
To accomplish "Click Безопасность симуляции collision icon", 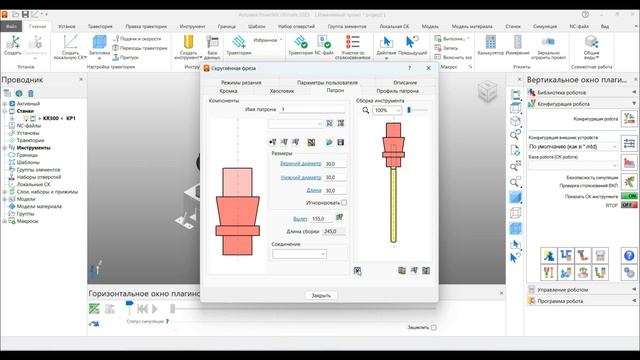I will 629,181.
